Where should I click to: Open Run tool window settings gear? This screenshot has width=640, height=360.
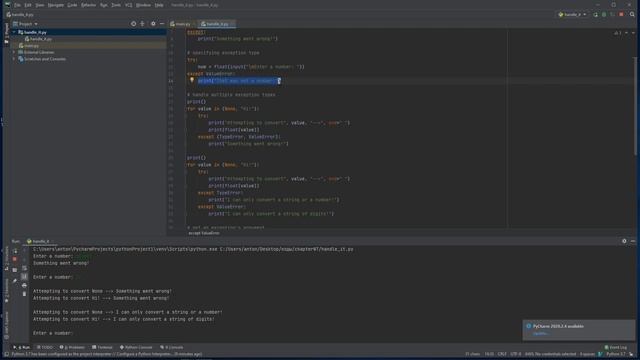tap(624, 241)
